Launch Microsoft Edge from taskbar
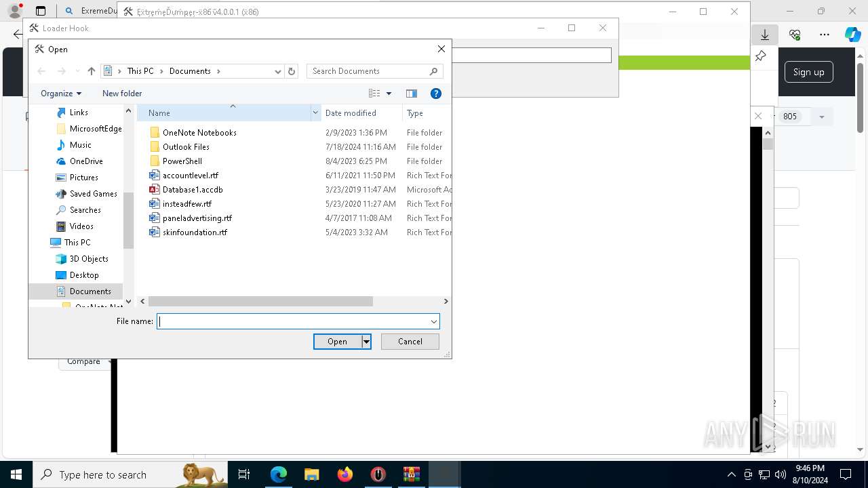The height and width of the screenshot is (488, 868). [279, 474]
